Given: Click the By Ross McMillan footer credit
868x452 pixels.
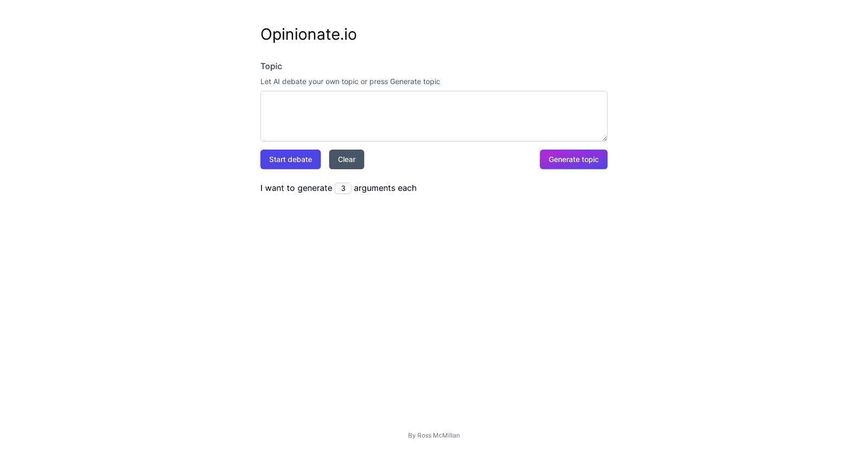Looking at the screenshot, I should (433, 435).
